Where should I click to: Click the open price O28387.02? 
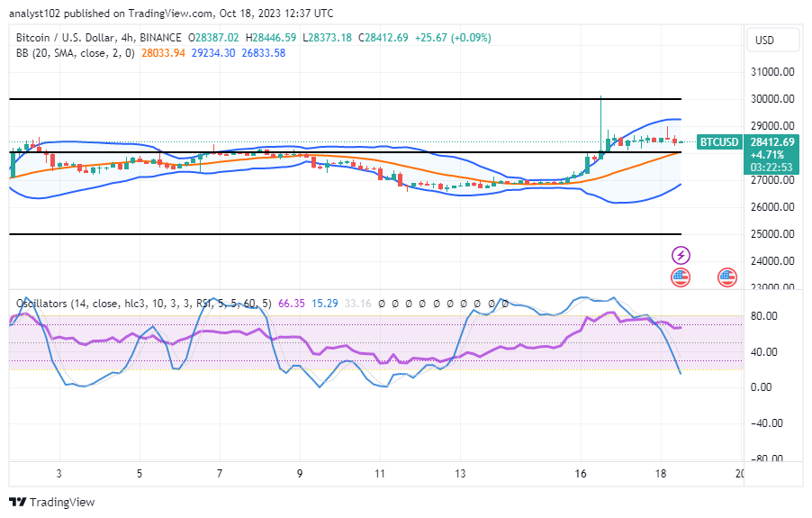tap(213, 38)
